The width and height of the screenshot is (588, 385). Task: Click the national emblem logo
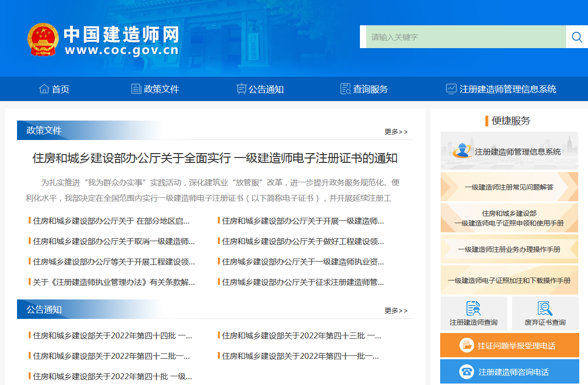(43, 39)
